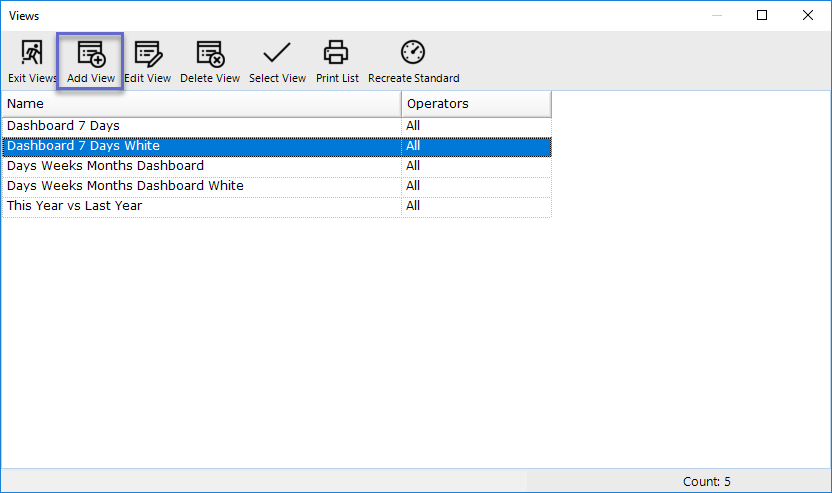Click the Exit Views running-man icon
Viewport: 832px width, 493px height.
[32, 53]
